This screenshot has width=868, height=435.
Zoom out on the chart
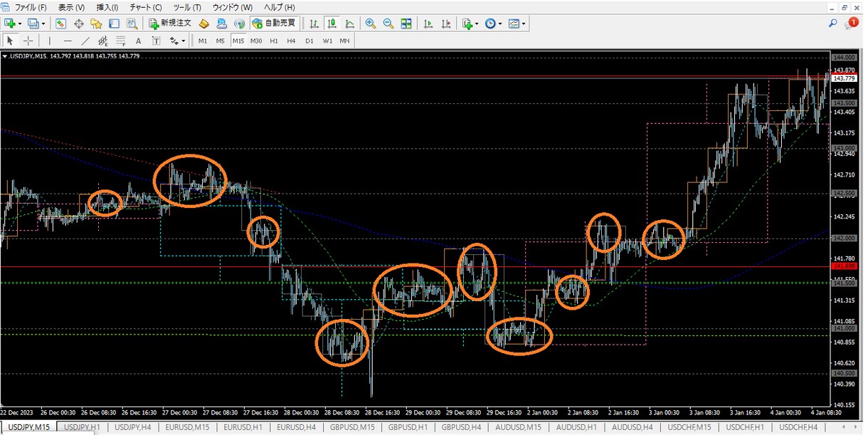tap(388, 23)
